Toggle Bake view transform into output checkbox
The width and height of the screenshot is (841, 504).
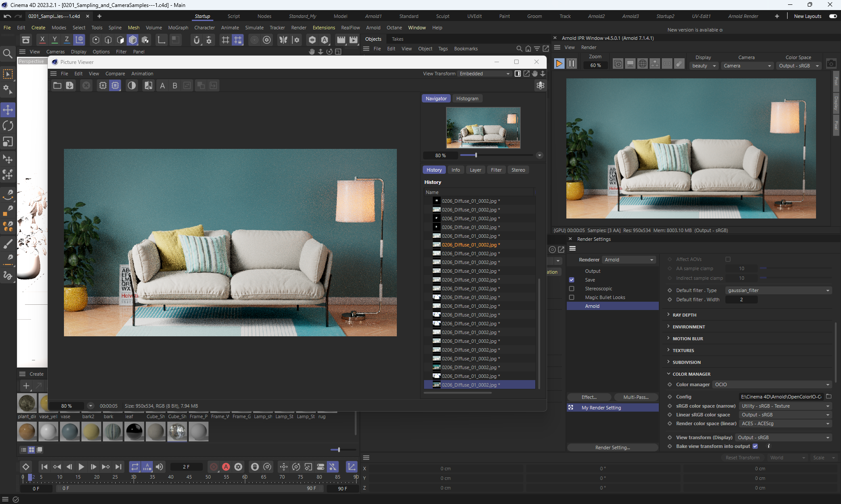[755, 446]
